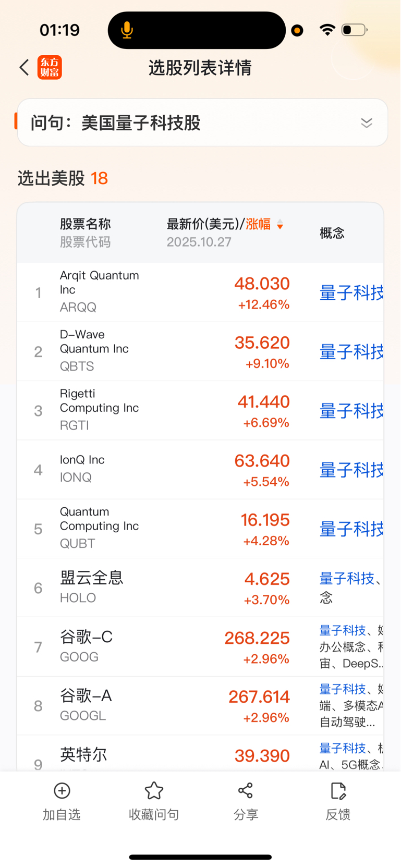
Task: Tap the 反馈 feedback icon
Action: tap(338, 790)
